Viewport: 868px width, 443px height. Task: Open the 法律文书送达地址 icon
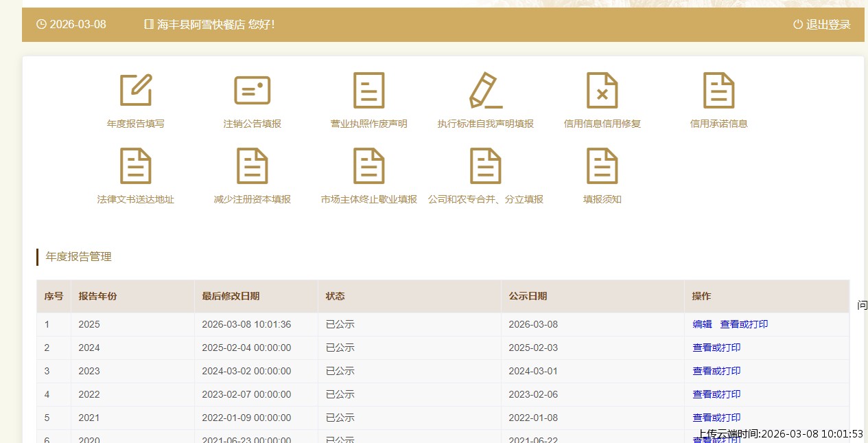[136, 166]
